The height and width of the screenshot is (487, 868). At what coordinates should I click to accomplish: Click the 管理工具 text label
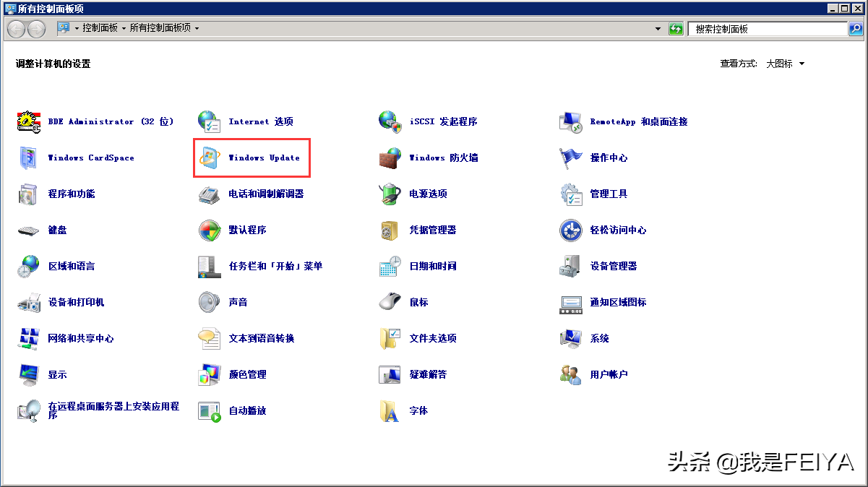609,194
